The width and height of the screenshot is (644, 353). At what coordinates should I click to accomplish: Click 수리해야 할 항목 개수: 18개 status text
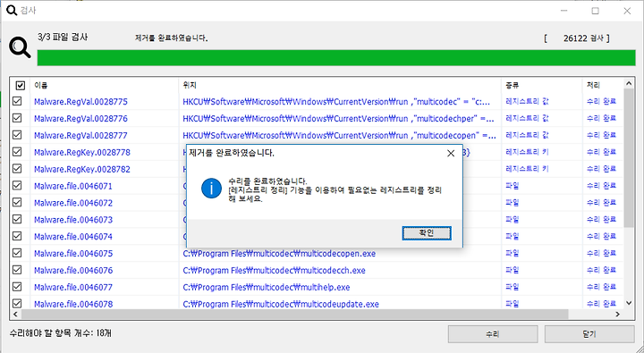[61, 332]
